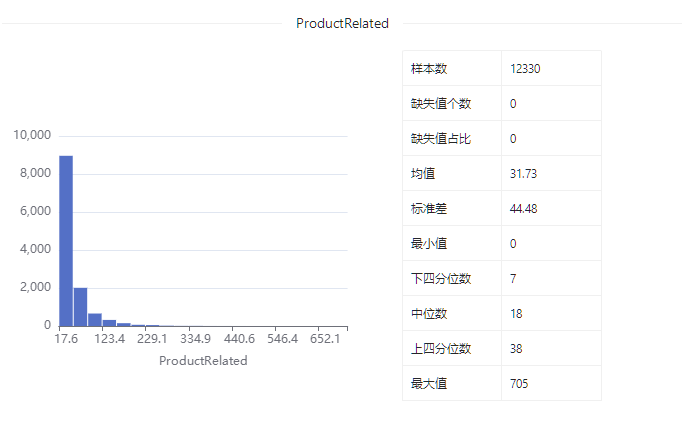Click the sample count value 12330
This screenshot has width=684, height=422.
pyautogui.click(x=525, y=69)
